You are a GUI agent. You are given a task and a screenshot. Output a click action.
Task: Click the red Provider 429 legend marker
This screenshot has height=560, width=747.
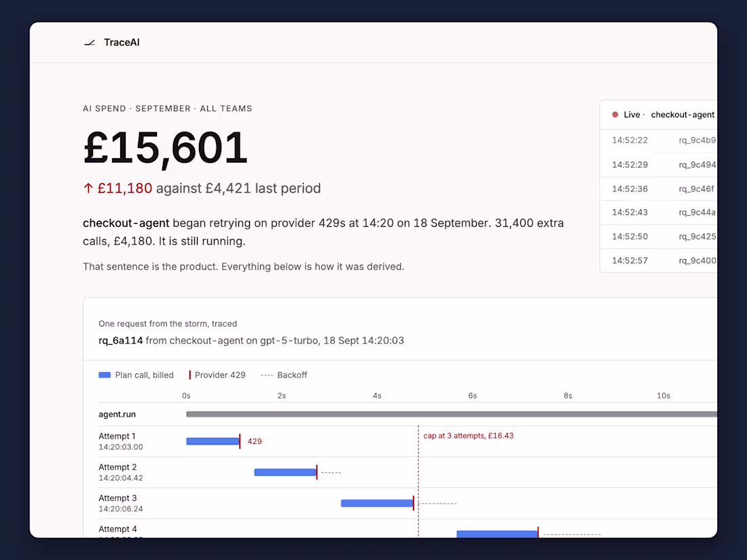(189, 375)
